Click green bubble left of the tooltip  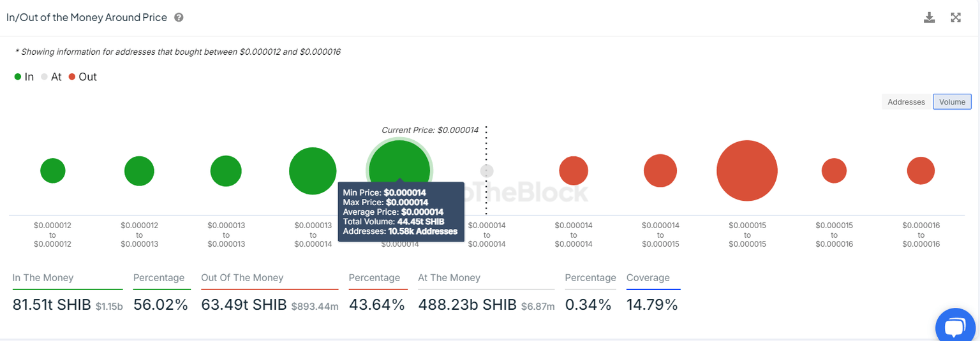[313, 171]
